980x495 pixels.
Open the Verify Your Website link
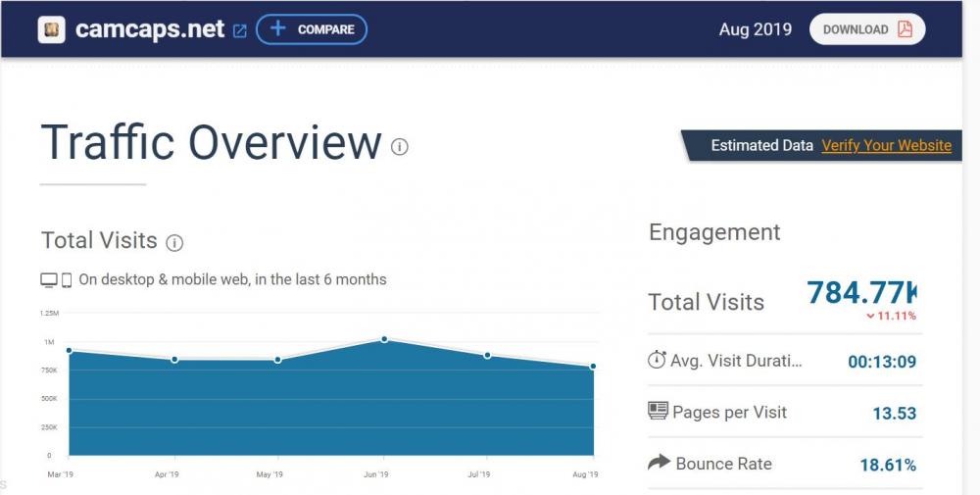coord(886,145)
